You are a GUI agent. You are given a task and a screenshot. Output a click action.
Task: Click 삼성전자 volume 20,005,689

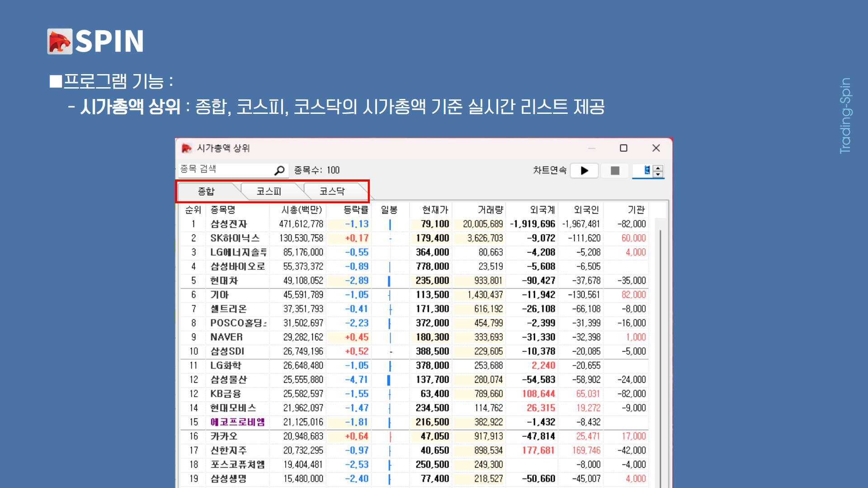(483, 224)
